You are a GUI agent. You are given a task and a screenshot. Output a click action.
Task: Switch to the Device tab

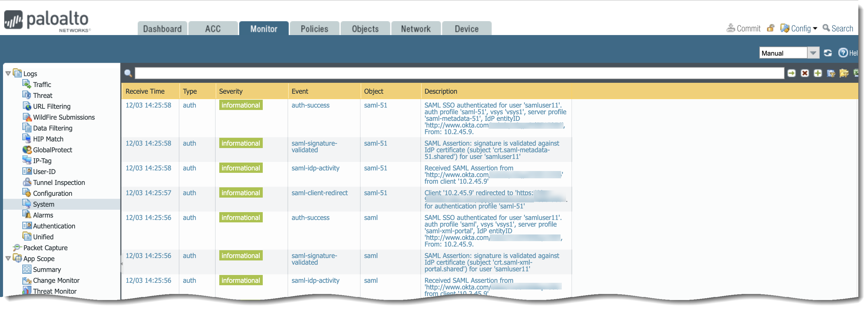467,29
